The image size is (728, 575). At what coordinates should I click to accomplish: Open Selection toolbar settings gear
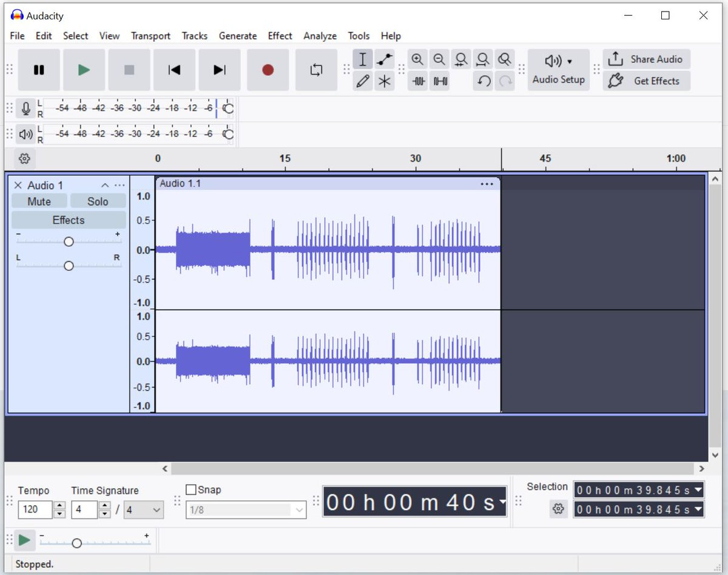tap(558, 509)
